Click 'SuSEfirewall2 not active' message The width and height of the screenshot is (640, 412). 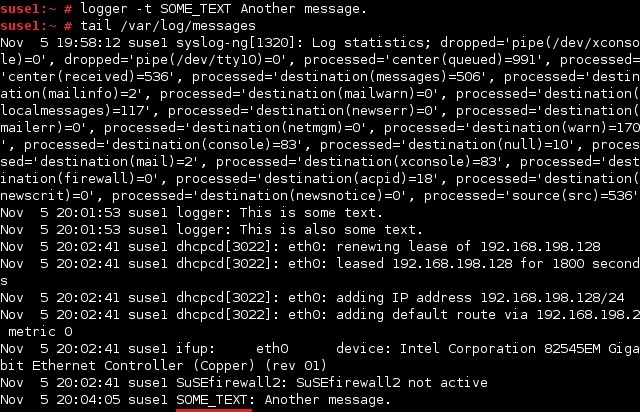coord(392,383)
